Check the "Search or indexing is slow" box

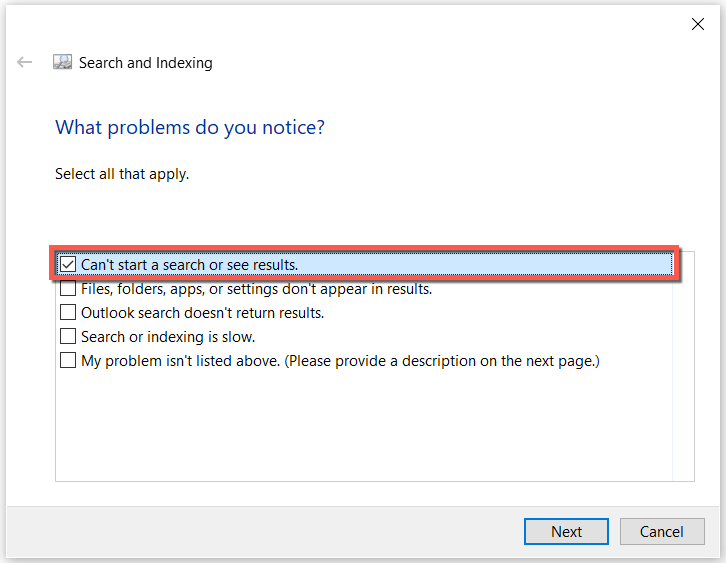[68, 337]
